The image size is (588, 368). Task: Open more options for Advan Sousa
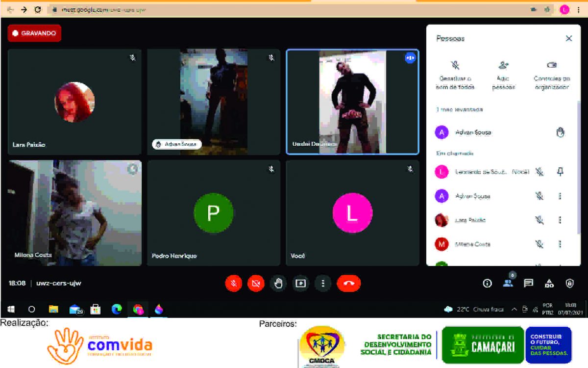[560, 196]
